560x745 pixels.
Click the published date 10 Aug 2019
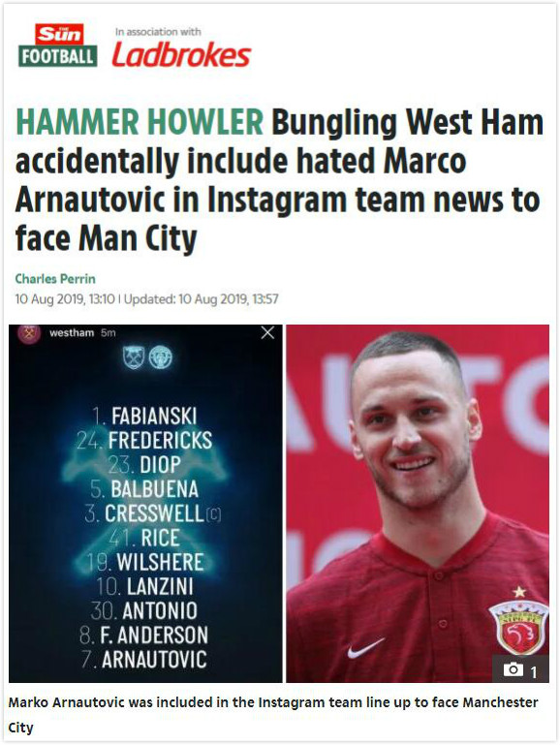65,298
